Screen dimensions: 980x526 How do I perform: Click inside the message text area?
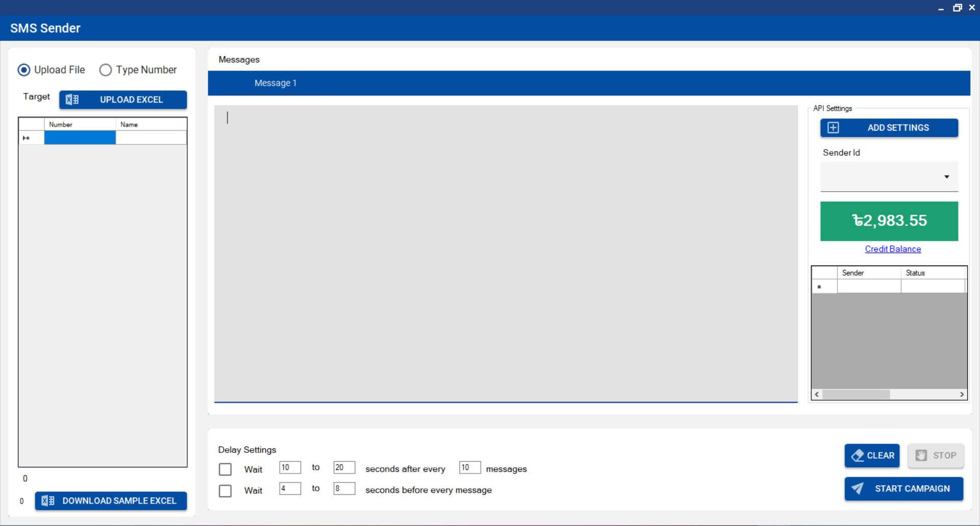(505, 254)
